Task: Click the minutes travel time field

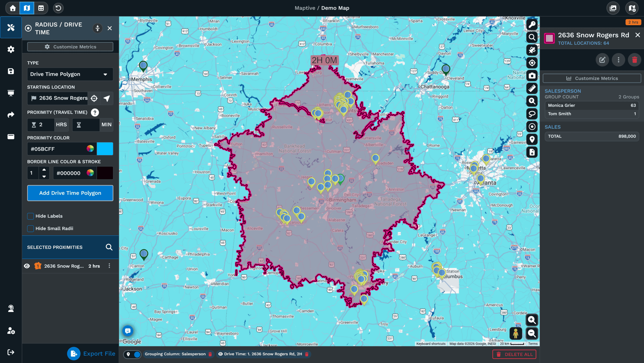Action: pos(86,125)
